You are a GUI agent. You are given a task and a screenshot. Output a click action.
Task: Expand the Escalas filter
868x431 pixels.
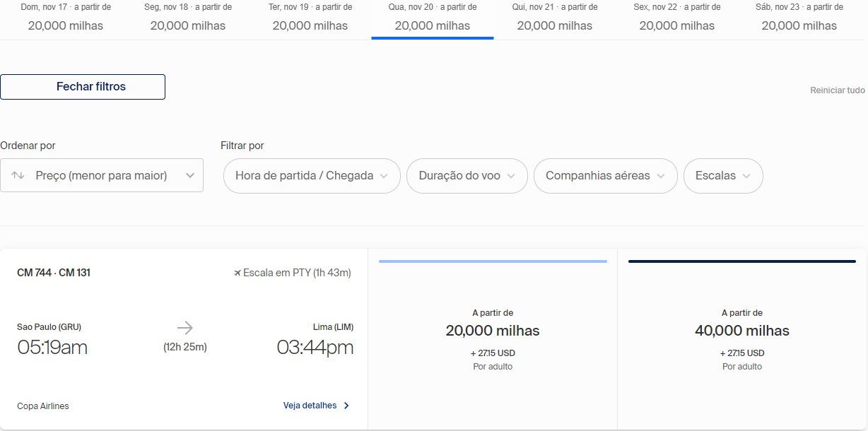tap(722, 176)
